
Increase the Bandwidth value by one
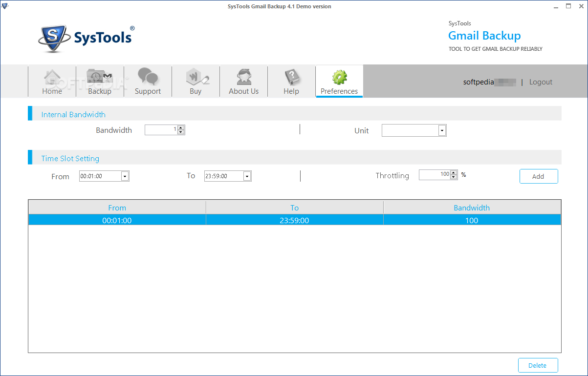coord(181,128)
